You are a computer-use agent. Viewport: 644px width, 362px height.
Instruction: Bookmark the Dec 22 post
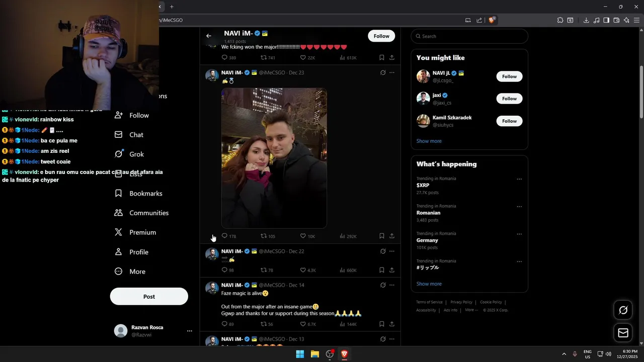coord(382,270)
